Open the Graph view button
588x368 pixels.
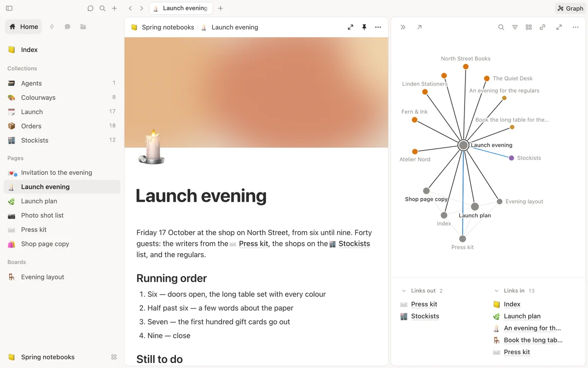click(x=570, y=8)
